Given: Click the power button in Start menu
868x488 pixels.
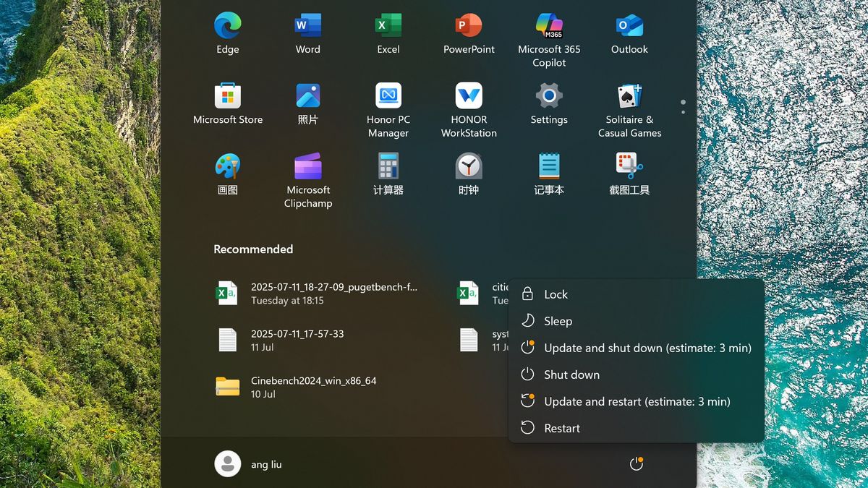Looking at the screenshot, I should pos(636,464).
